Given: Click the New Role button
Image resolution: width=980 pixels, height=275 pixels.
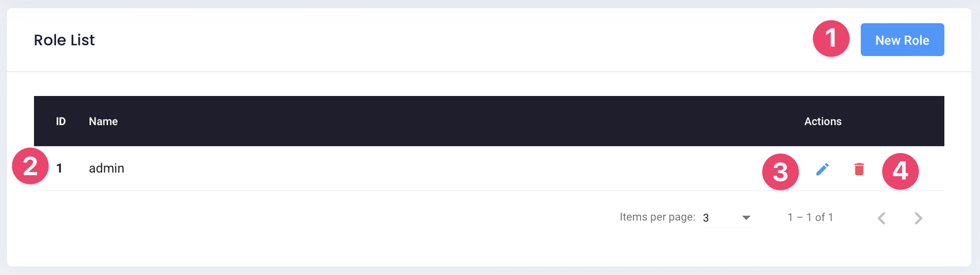Looking at the screenshot, I should tap(902, 40).
